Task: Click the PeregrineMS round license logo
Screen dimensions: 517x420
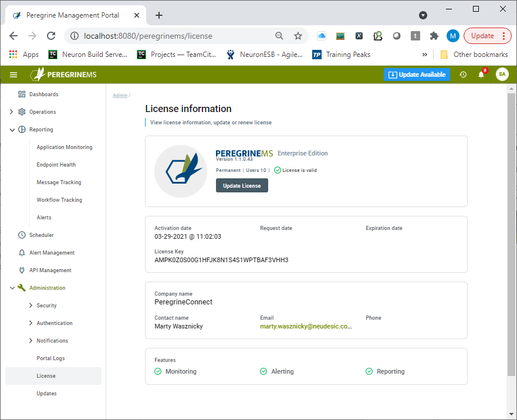Action: pyautogui.click(x=181, y=171)
